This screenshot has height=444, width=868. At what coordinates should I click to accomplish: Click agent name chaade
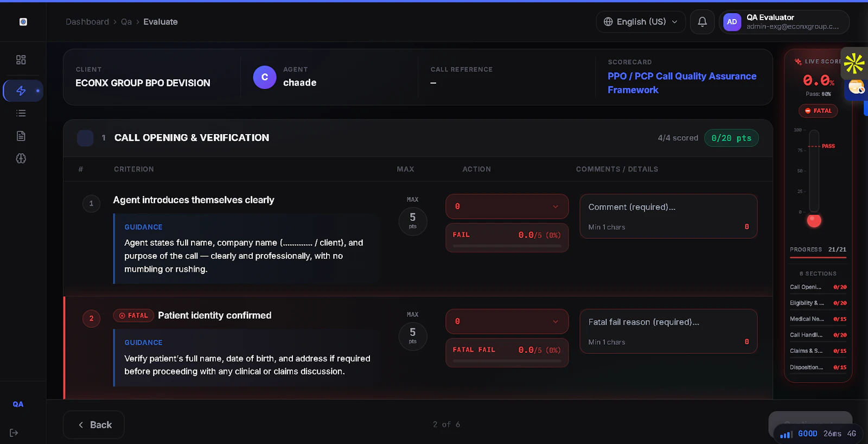[x=299, y=83]
